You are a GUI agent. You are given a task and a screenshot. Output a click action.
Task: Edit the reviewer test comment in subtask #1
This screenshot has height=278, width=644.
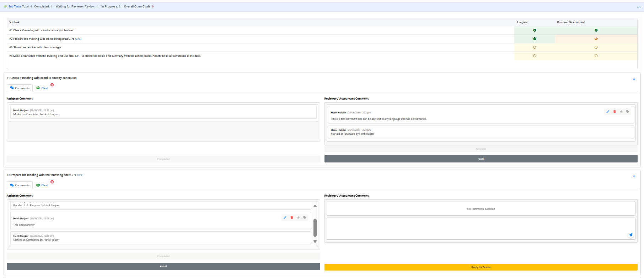608,112
